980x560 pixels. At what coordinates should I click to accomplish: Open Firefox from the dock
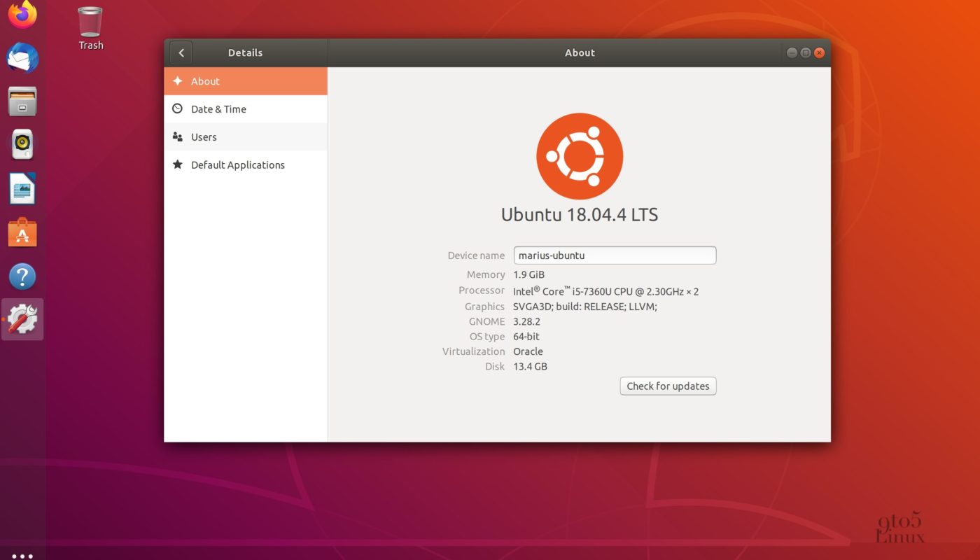tap(22, 15)
